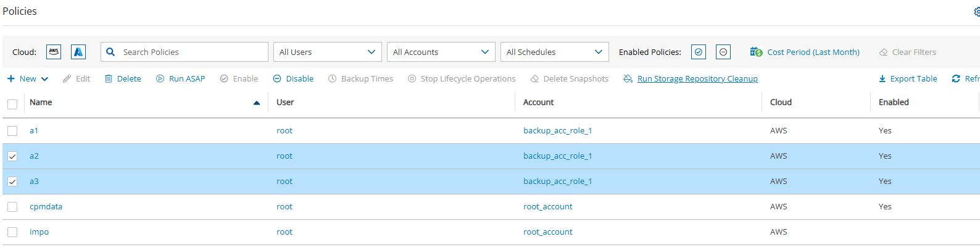Screen dimensions: 980x247
Task: Open policy a2 link
Action: tap(34, 156)
